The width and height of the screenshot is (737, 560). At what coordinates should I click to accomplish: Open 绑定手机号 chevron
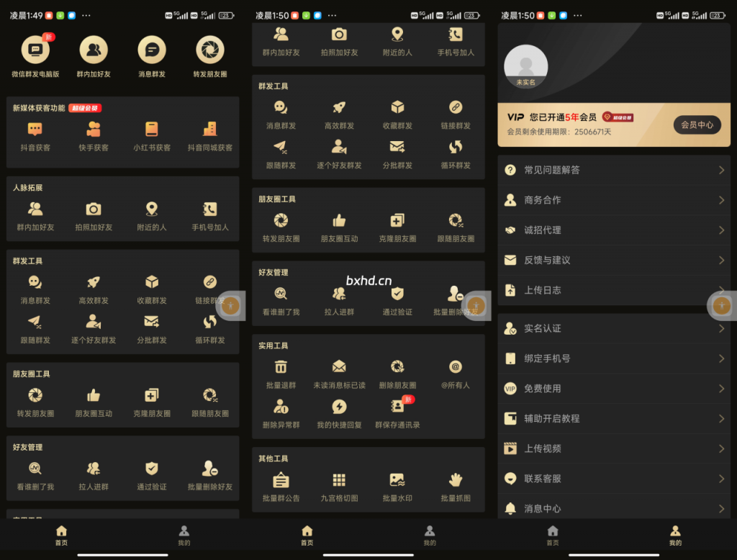click(x=721, y=358)
